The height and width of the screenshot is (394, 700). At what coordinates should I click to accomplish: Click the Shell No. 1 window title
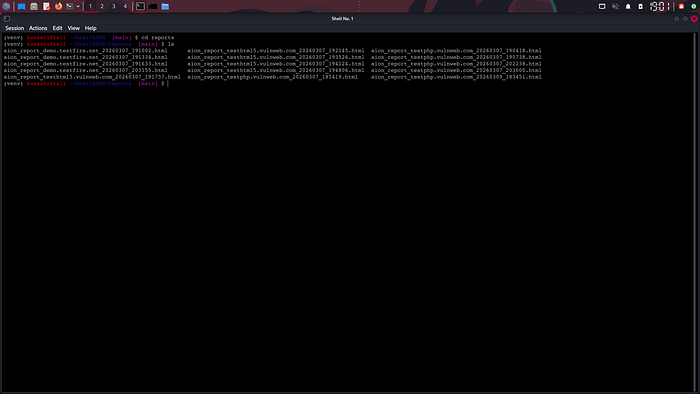click(x=342, y=19)
